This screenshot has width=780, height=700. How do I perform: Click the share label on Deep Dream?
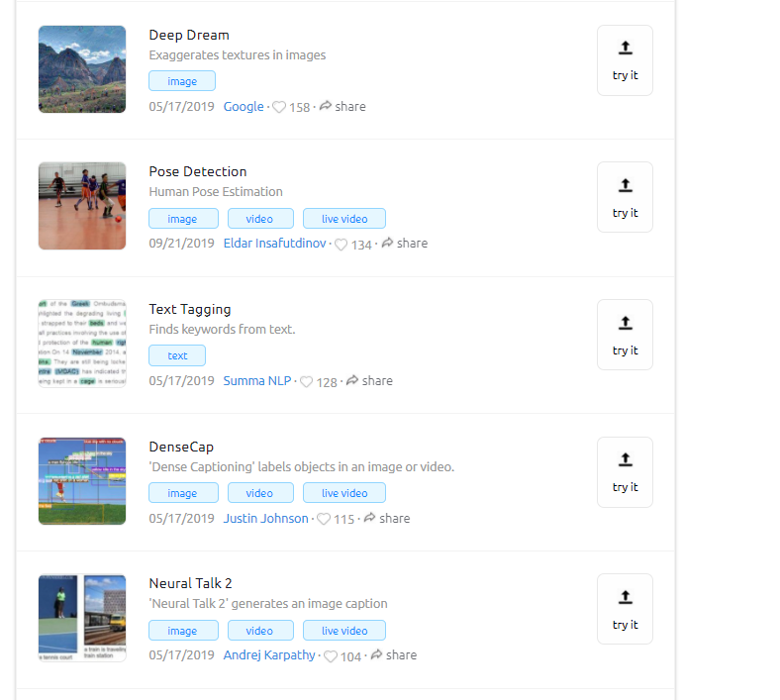[x=350, y=107]
